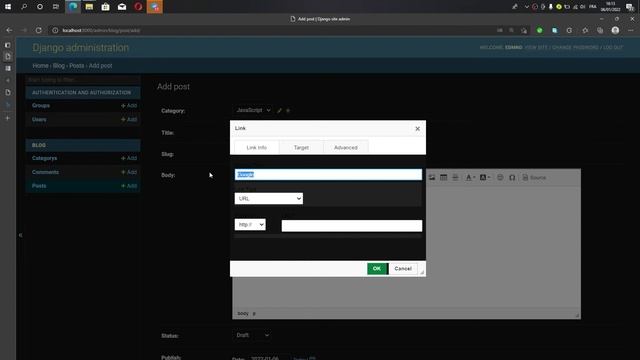Open the Advanced tab in Link dialog

(x=346, y=147)
